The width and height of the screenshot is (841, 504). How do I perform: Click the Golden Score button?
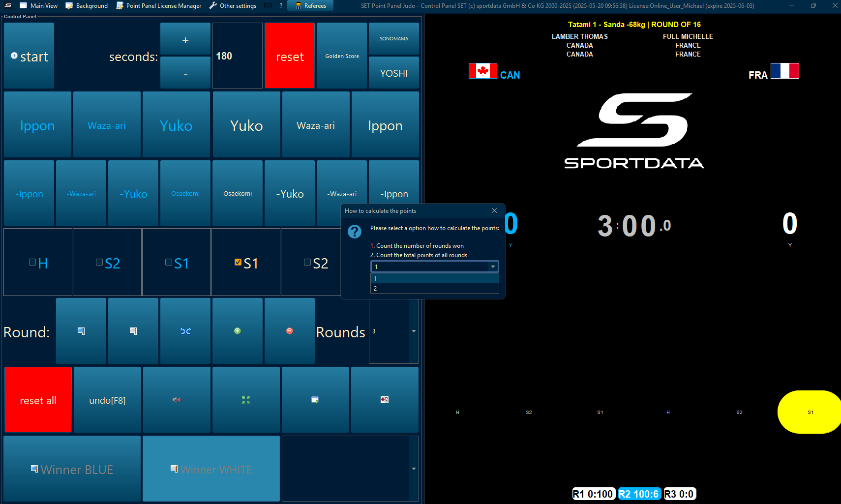(x=342, y=56)
